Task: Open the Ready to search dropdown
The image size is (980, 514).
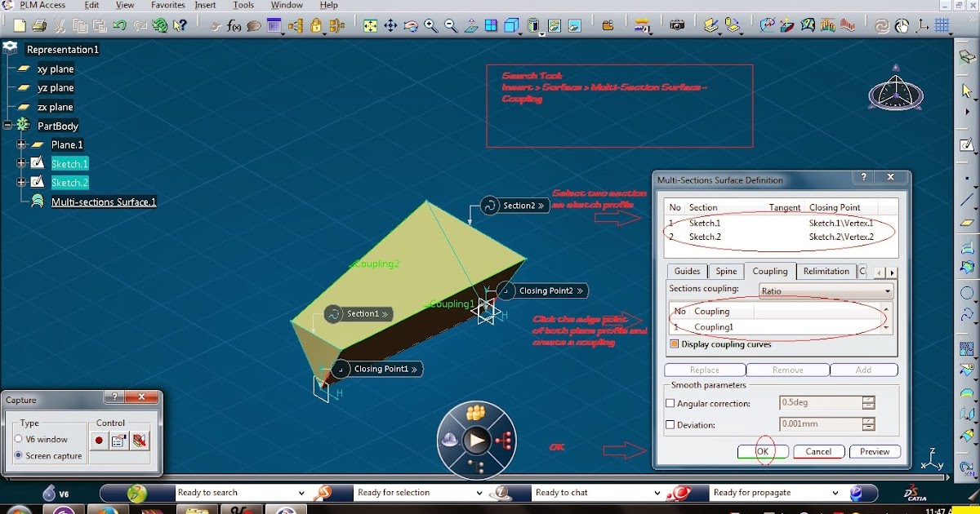Action: pos(302,492)
